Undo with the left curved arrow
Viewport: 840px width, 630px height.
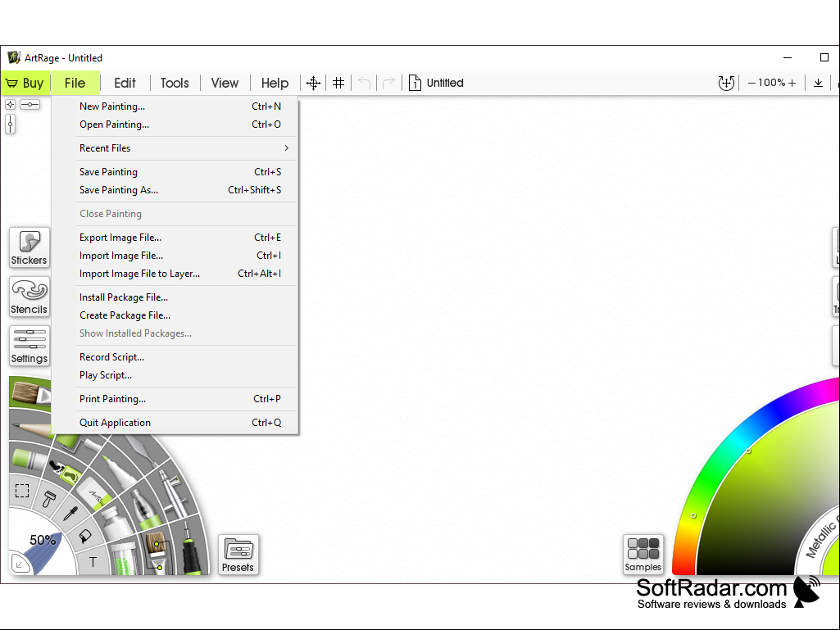(x=365, y=83)
